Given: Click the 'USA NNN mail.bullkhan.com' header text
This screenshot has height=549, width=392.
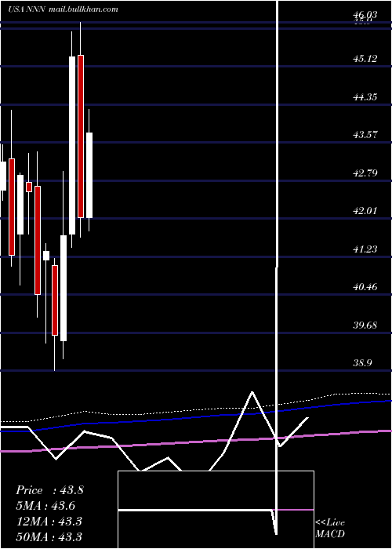Looking at the screenshot, I should pos(63,9).
